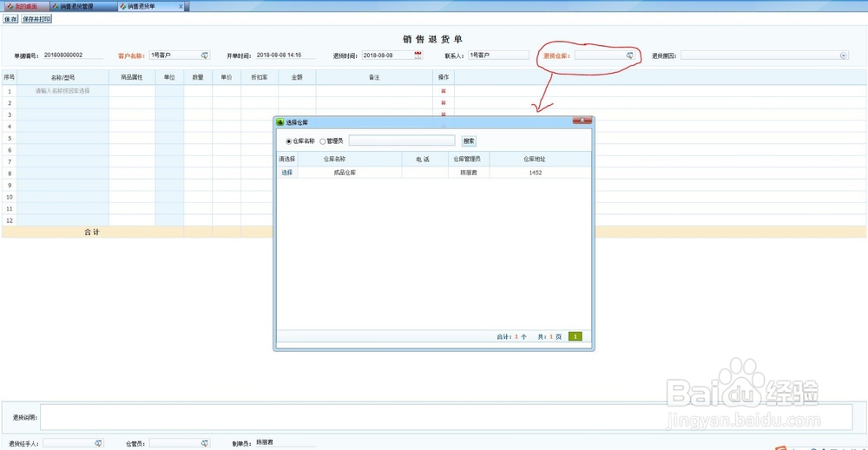
Task: Expand the 退货原因 dropdown arrow
Action: [844, 55]
